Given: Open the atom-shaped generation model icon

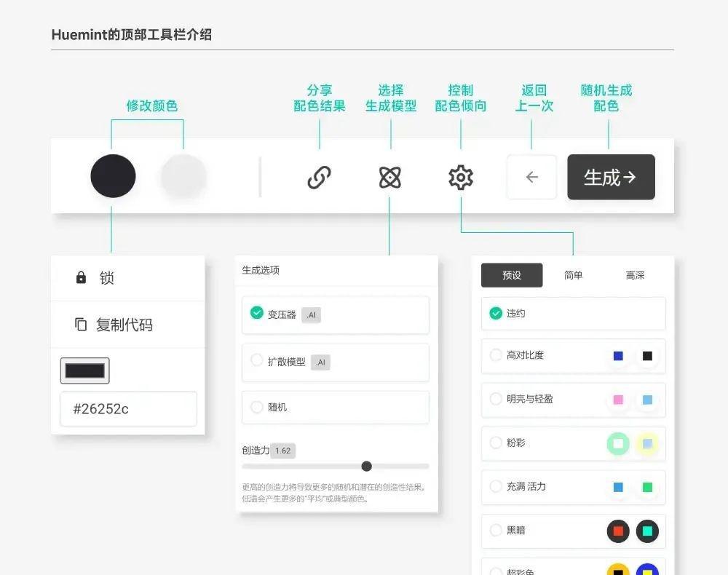Looking at the screenshot, I should (x=390, y=178).
